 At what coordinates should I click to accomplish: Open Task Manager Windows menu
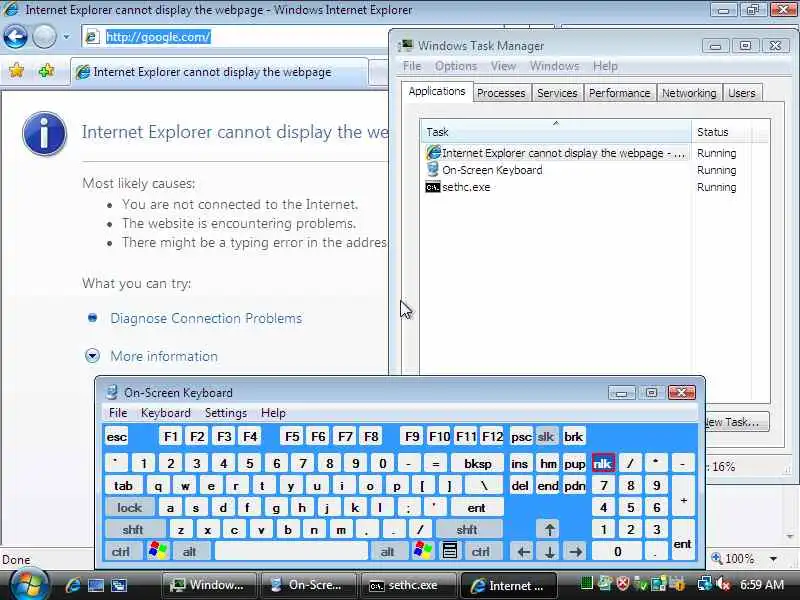point(554,66)
